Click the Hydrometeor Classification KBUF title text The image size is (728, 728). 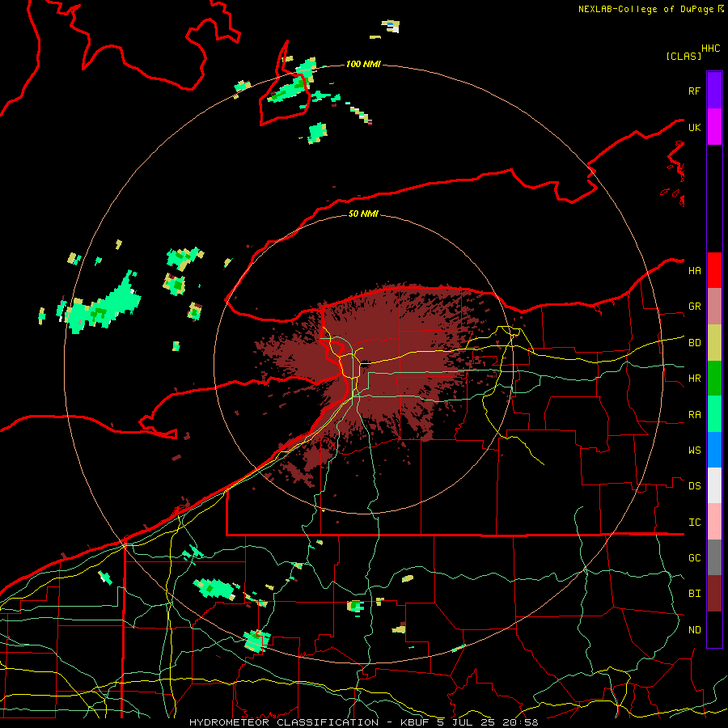pyautogui.click(x=363, y=722)
